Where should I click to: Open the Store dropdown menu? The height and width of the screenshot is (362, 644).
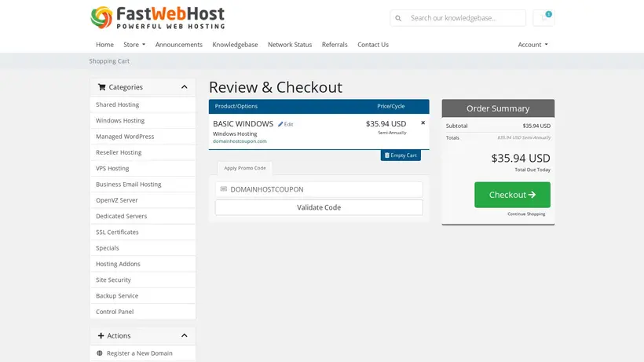pyautogui.click(x=134, y=44)
